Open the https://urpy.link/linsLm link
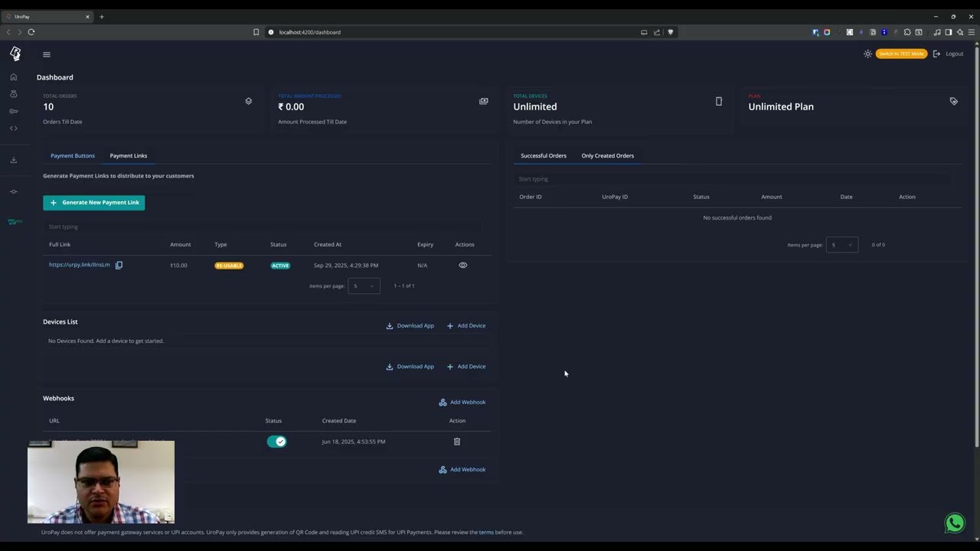The image size is (980, 551). click(80, 265)
